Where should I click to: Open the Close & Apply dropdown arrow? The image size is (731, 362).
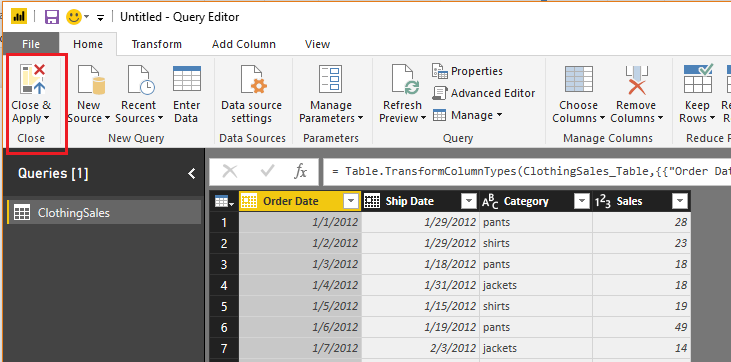46,118
